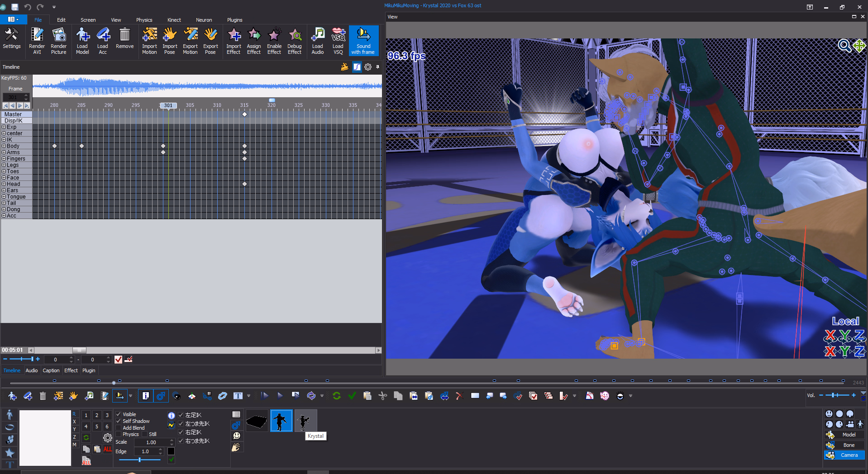Screen dimensions: 868x474
Task: Expand the Tail track group
Action: [4, 203]
